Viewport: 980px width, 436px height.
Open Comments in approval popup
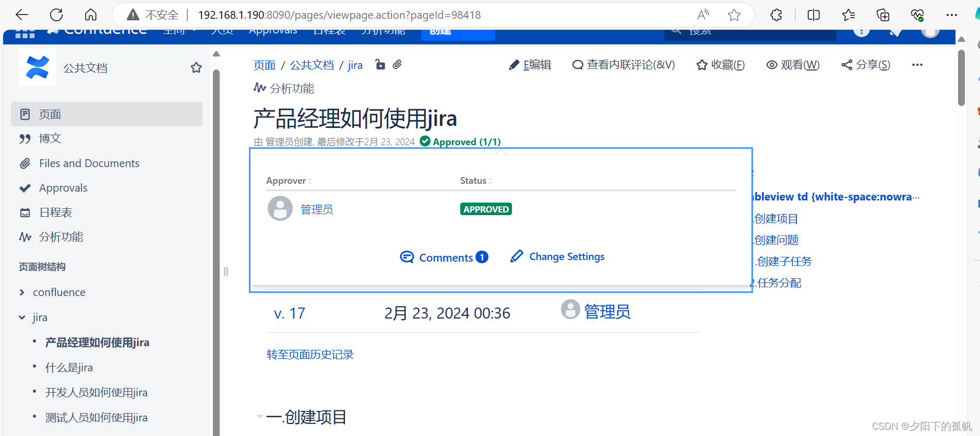pos(444,257)
